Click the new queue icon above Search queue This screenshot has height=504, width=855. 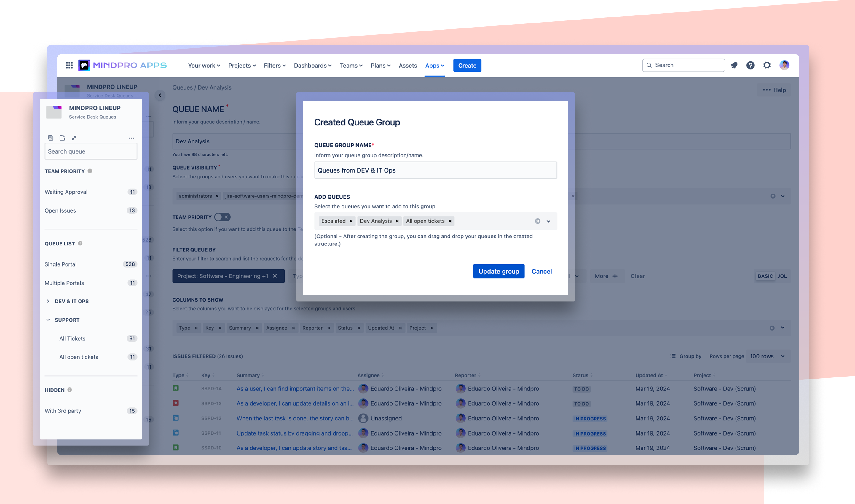tap(62, 138)
